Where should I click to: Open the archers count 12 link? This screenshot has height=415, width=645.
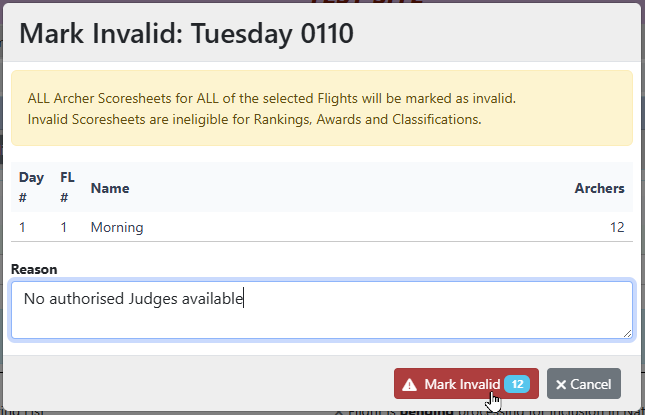[x=617, y=227]
